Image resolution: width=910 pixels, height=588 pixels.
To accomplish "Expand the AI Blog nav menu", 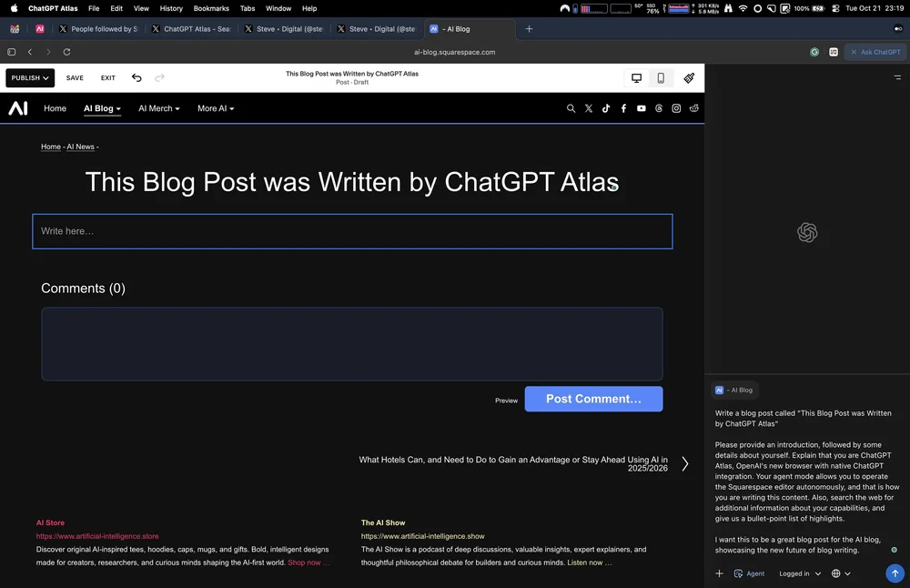I will (102, 108).
